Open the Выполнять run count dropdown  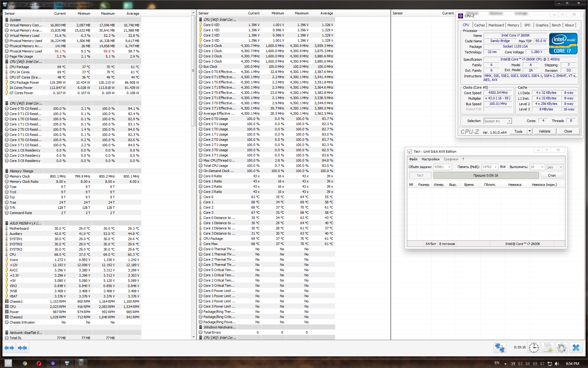pos(542,167)
